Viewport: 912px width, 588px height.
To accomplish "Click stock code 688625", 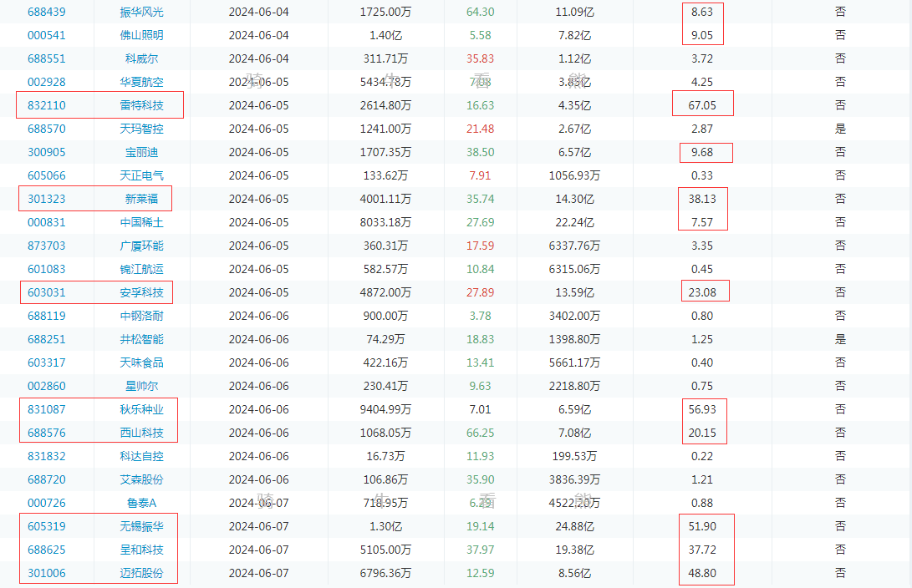I will 47,550.
